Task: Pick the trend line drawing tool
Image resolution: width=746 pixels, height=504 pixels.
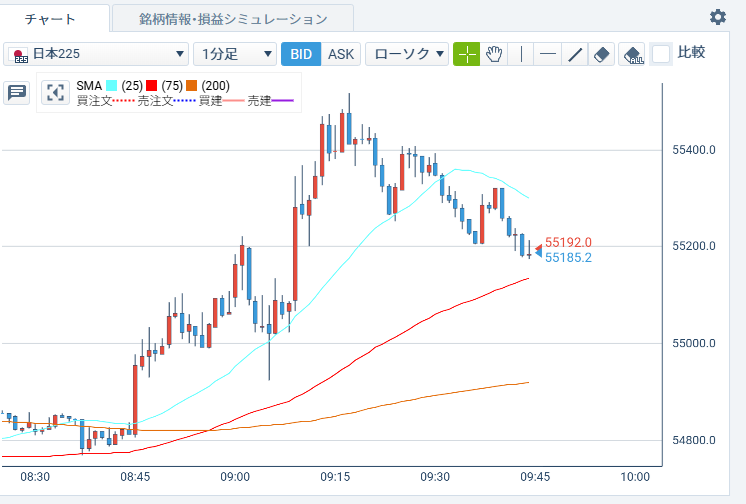Action: [574, 54]
